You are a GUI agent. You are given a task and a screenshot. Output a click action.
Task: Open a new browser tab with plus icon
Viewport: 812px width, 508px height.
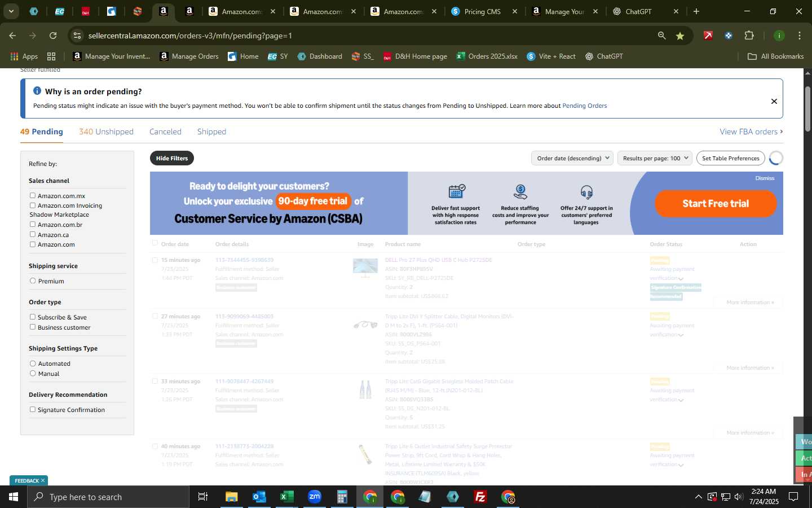click(x=696, y=11)
